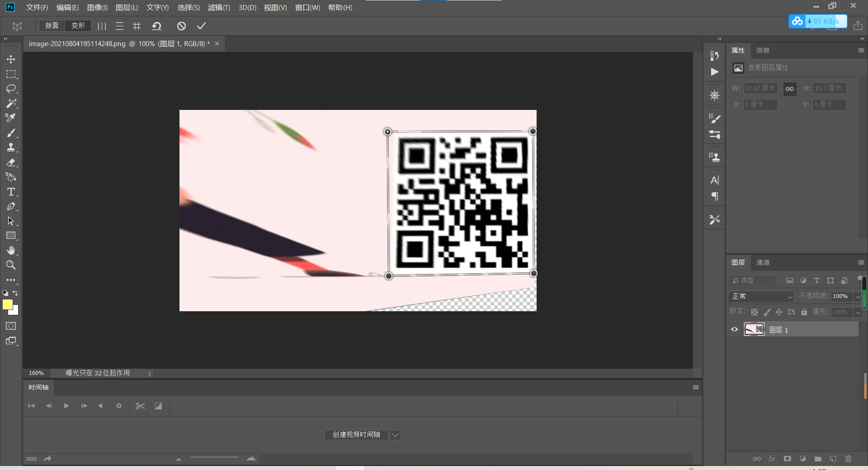Toggle lock all for the layer
Viewport: 868px width, 470px height.
(804, 312)
